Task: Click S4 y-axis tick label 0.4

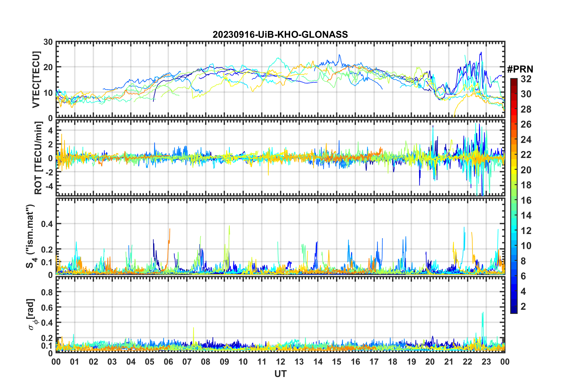Action: tap(47, 224)
